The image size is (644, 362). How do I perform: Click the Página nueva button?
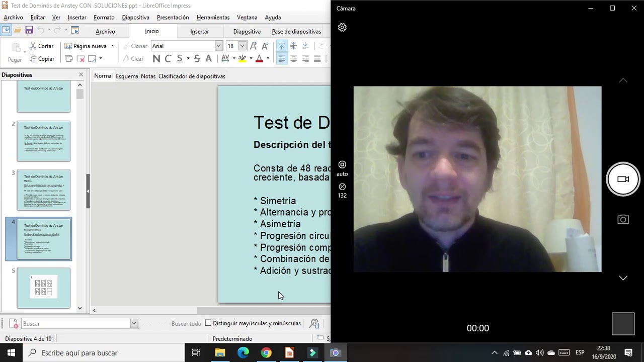pos(86,46)
